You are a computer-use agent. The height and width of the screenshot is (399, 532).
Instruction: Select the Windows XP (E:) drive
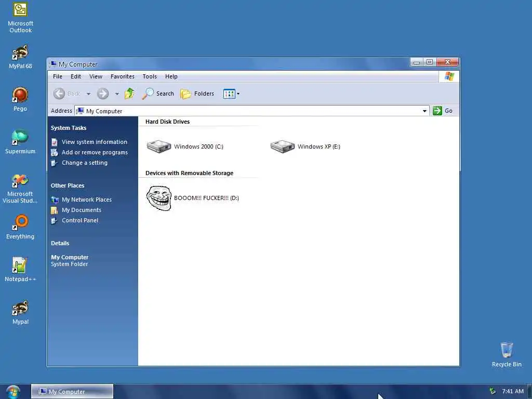(305, 147)
